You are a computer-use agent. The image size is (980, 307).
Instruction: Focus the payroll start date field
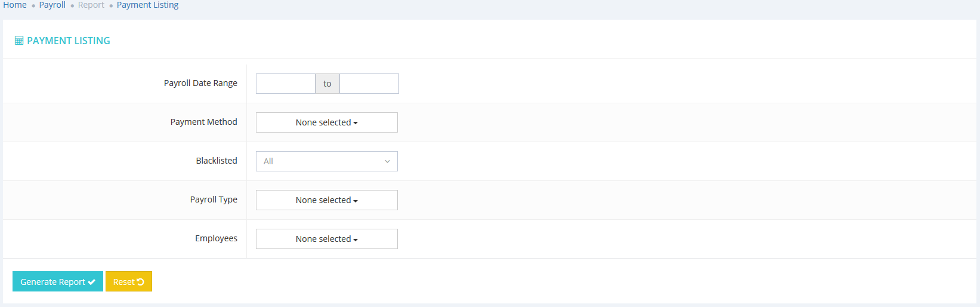[286, 84]
